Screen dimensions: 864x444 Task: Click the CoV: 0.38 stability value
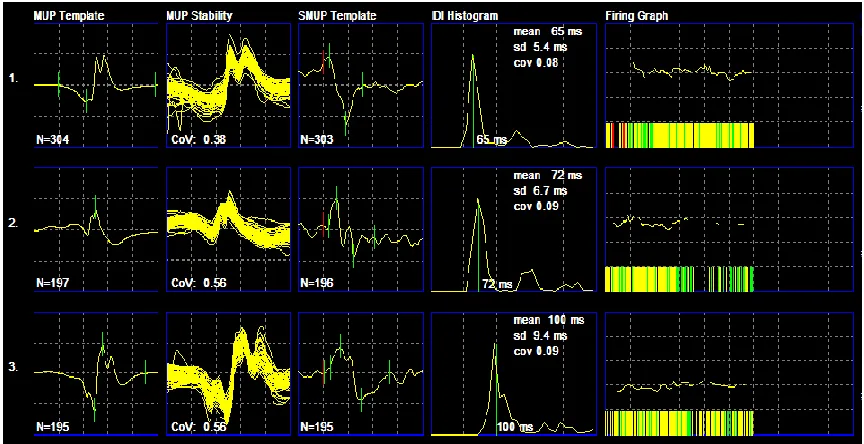198,140
